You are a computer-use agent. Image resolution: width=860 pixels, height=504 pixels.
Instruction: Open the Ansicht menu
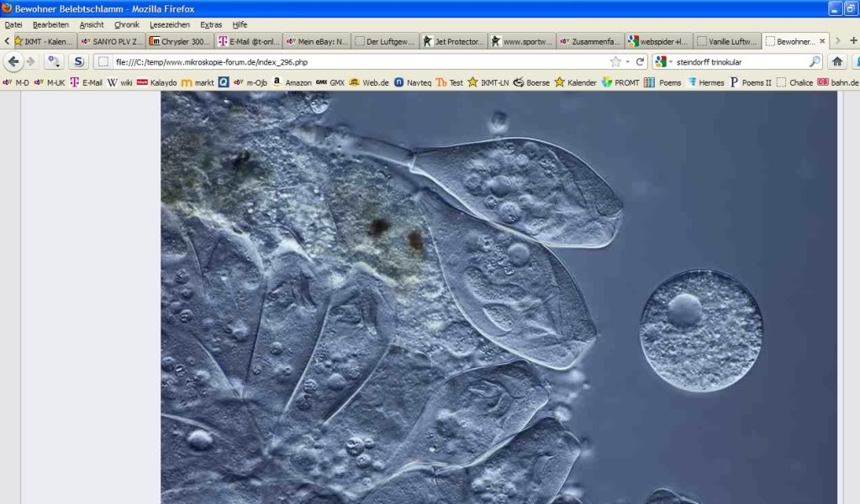pos(92,24)
